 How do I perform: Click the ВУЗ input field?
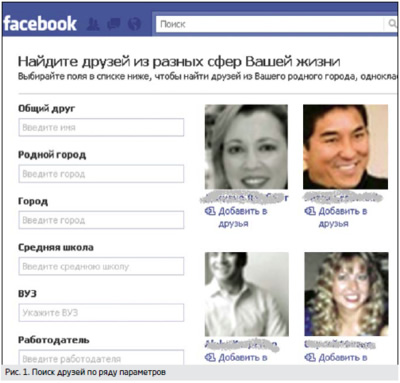click(x=101, y=313)
